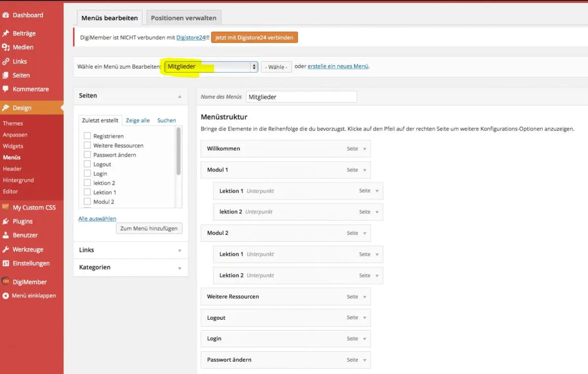Click the Menü einklappen collapse arrow icon
The height and width of the screenshot is (374, 588).
pos(5,295)
